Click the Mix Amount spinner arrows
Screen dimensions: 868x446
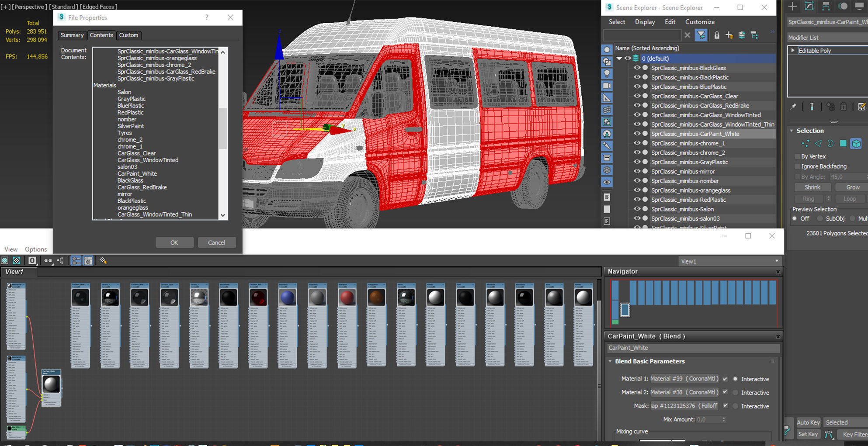[724, 419]
